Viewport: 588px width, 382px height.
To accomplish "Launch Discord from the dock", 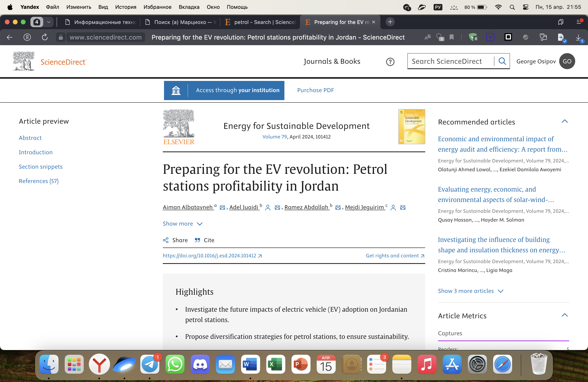I will [x=200, y=364].
